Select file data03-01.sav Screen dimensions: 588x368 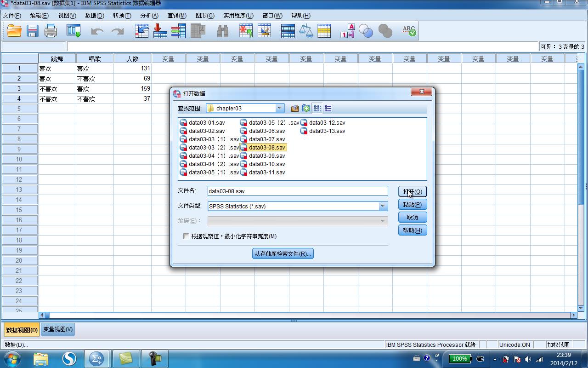[203, 123]
